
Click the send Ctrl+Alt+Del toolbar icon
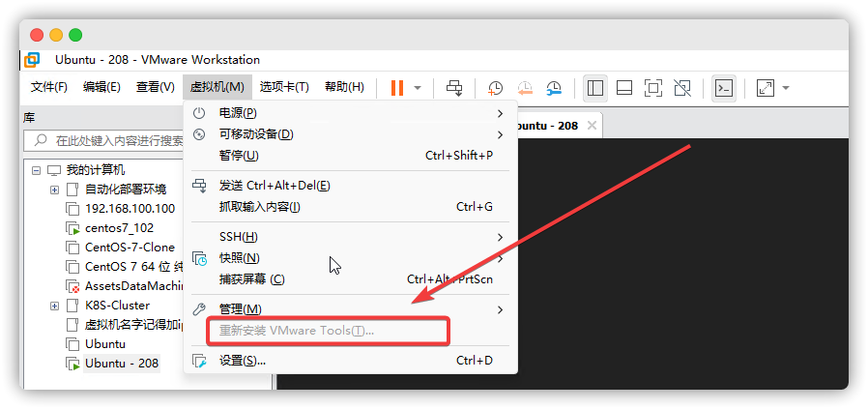(x=454, y=87)
